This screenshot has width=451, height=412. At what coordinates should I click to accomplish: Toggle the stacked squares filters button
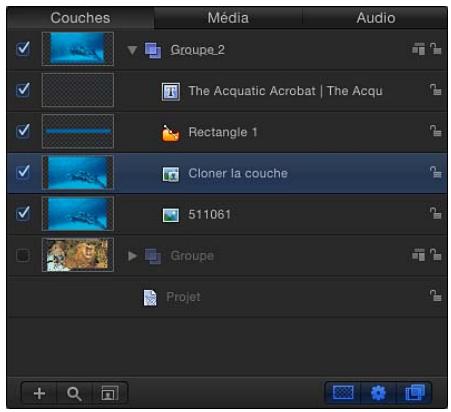(x=414, y=392)
